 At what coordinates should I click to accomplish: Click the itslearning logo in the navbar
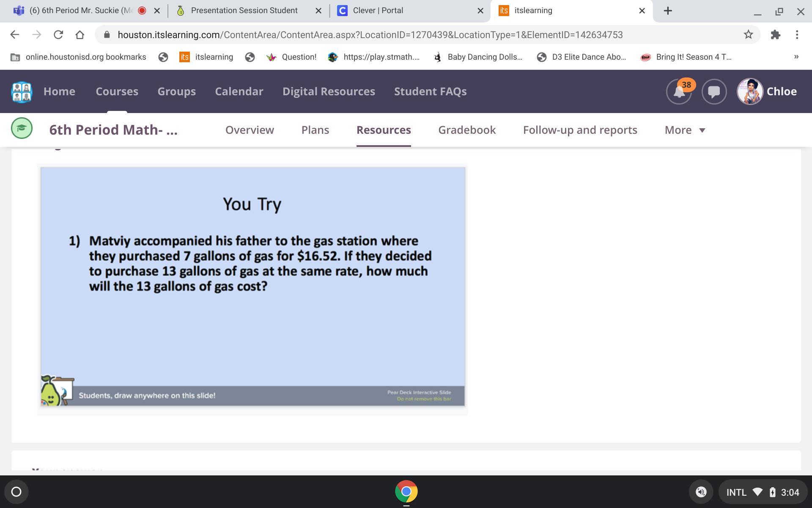(x=21, y=91)
